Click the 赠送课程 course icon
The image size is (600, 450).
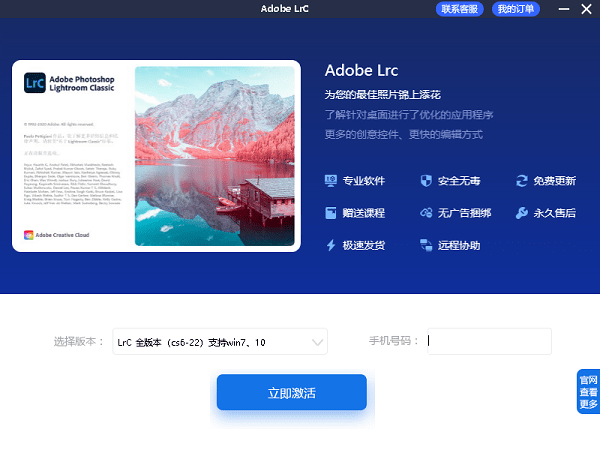(x=331, y=213)
